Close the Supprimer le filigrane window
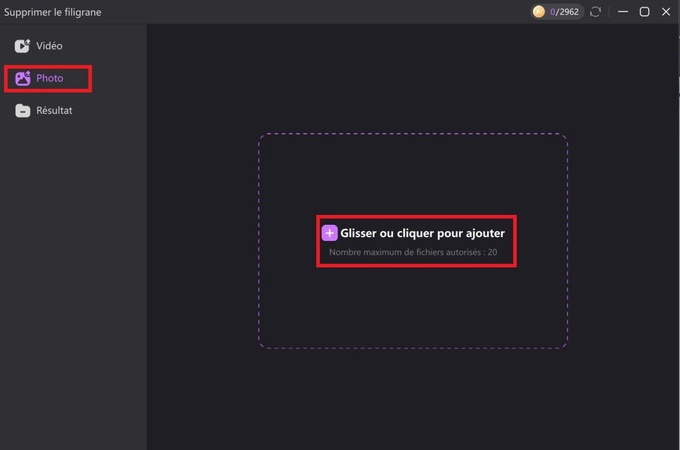Image resolution: width=680 pixels, height=450 pixels. click(x=666, y=12)
